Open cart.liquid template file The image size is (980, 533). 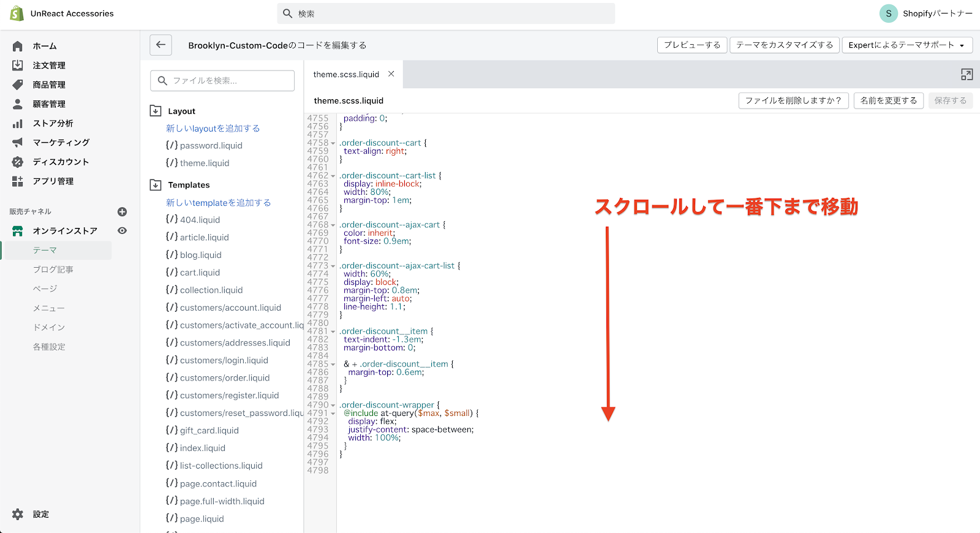pyautogui.click(x=199, y=273)
